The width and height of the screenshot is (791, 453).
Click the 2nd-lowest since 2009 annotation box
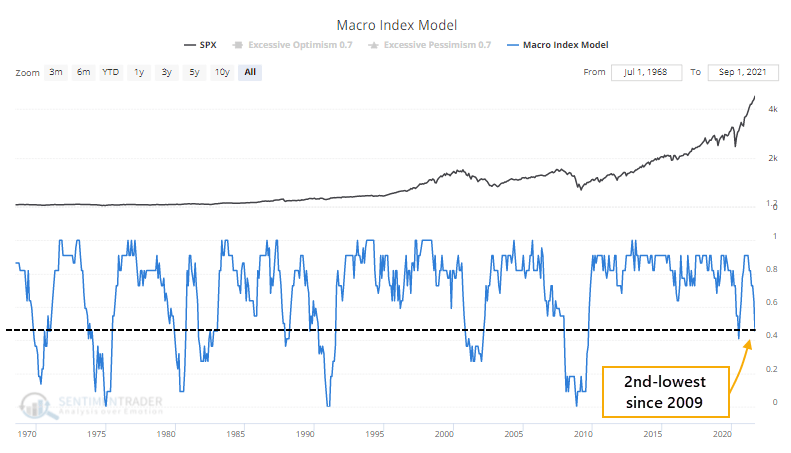[x=665, y=392]
